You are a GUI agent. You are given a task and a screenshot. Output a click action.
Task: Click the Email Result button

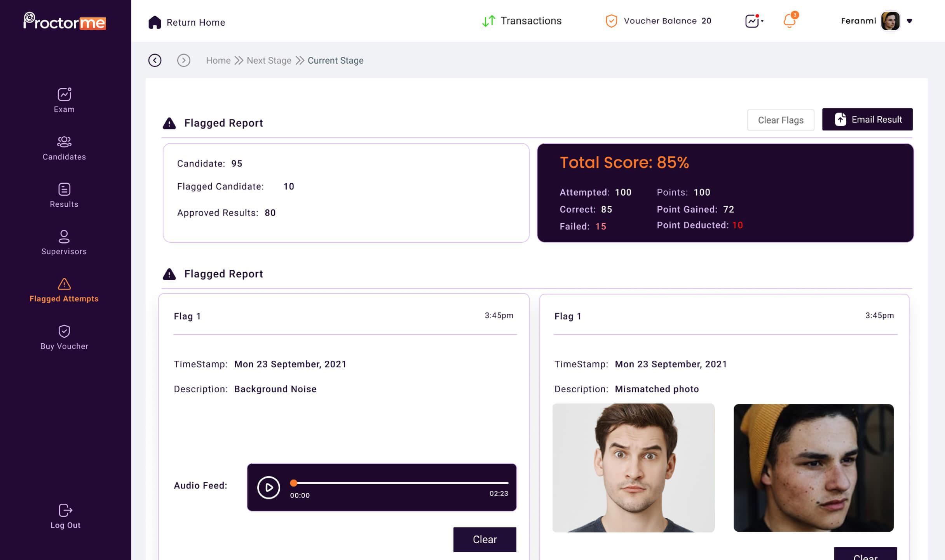tap(867, 119)
